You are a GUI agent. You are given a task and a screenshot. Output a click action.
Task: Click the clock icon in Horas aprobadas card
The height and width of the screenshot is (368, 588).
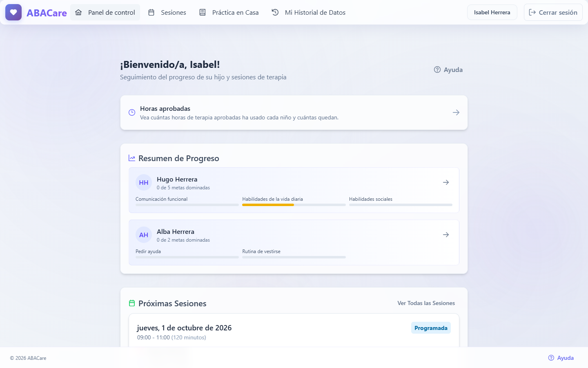pyautogui.click(x=132, y=112)
